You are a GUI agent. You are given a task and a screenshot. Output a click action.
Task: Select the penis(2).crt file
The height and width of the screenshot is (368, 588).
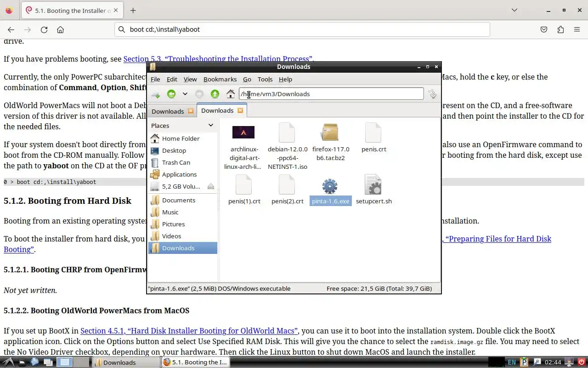[287, 189]
